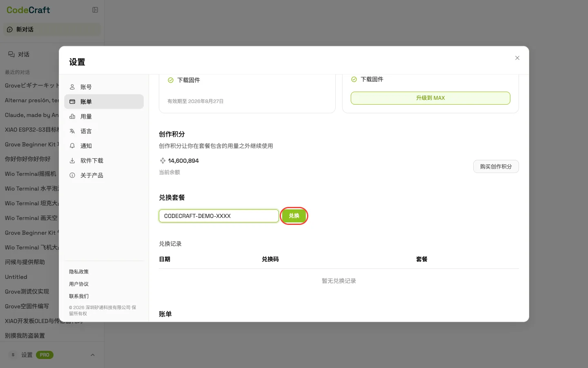Open the Wio Terminal 水平泡 conversation

point(31,188)
